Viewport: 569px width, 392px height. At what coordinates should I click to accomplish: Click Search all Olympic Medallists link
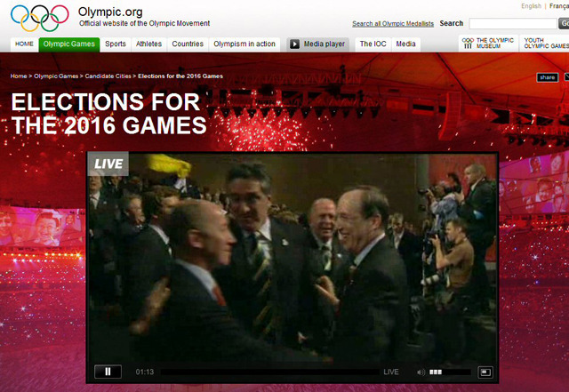[392, 24]
